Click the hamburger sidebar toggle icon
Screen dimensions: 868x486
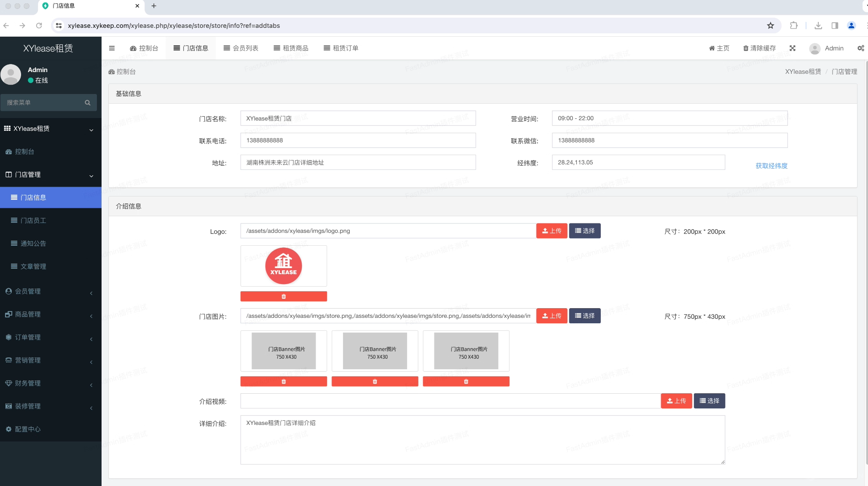(x=112, y=48)
